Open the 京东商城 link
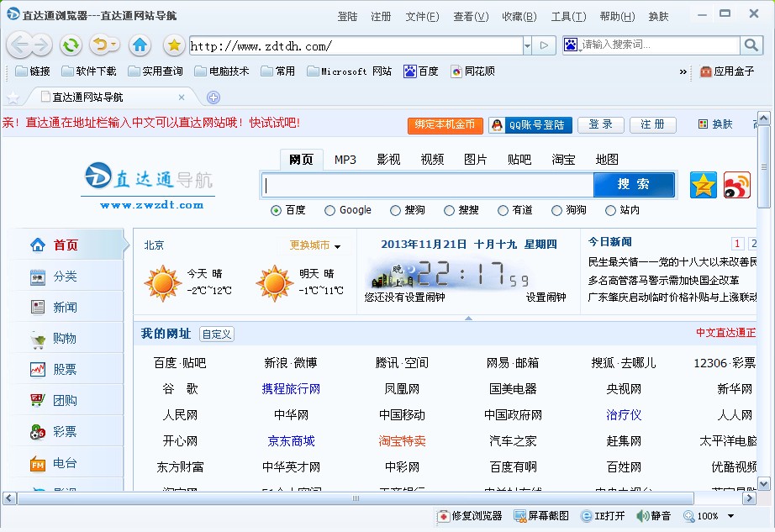775x532 pixels. 291,441
